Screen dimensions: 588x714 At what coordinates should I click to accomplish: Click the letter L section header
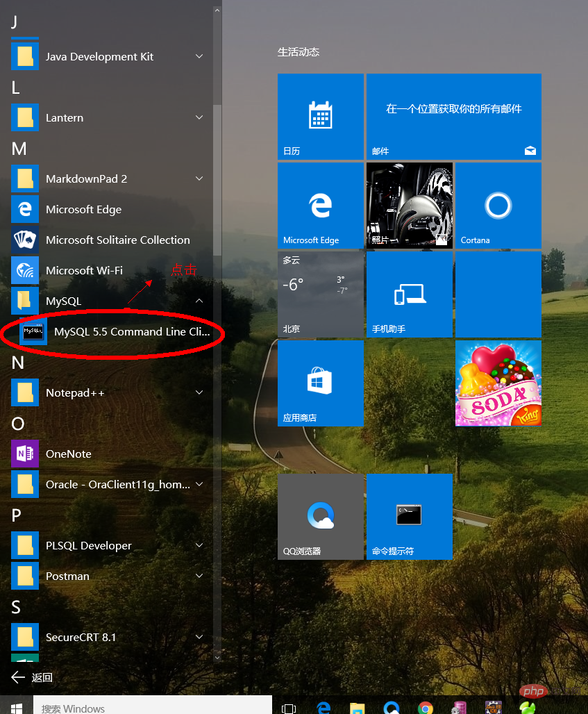coord(15,88)
